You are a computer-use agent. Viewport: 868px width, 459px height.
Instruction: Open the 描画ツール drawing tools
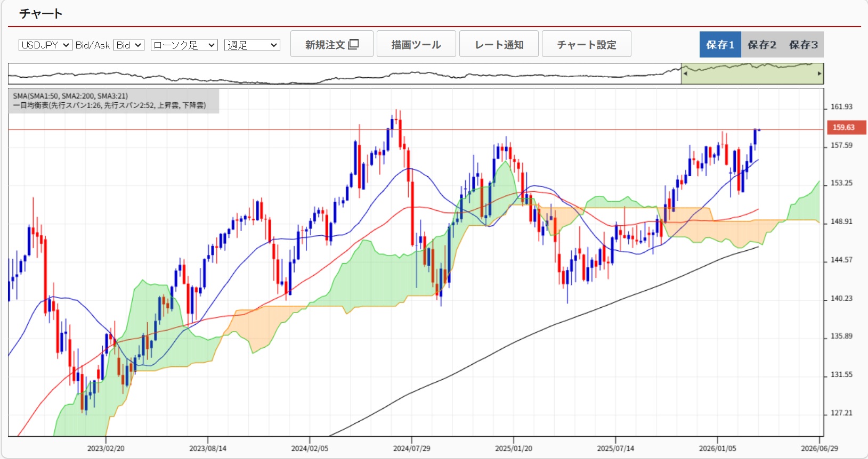416,44
